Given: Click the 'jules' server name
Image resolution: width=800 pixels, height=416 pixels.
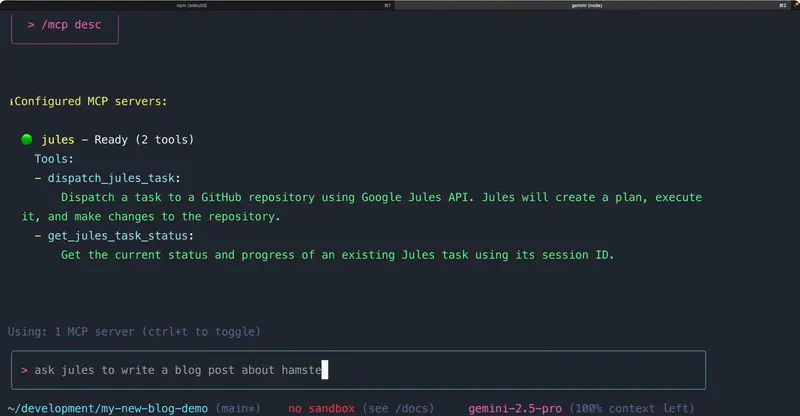Looking at the screenshot, I should click(x=58, y=139).
